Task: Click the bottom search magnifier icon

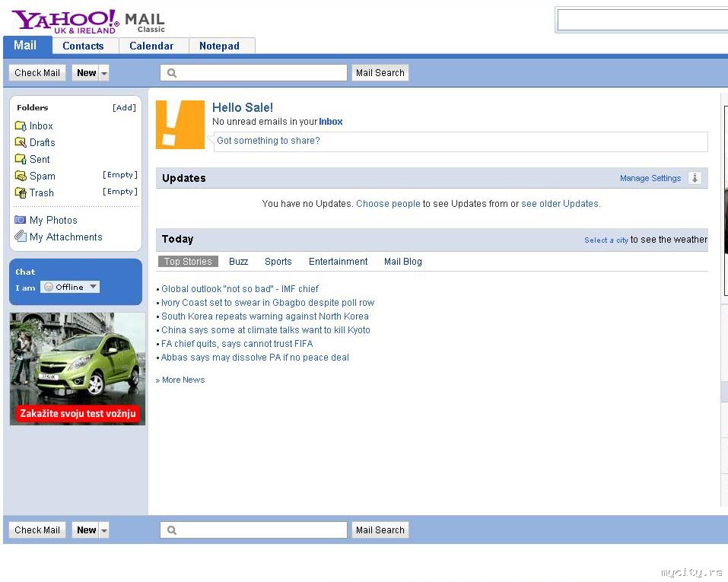Action: coord(172,530)
